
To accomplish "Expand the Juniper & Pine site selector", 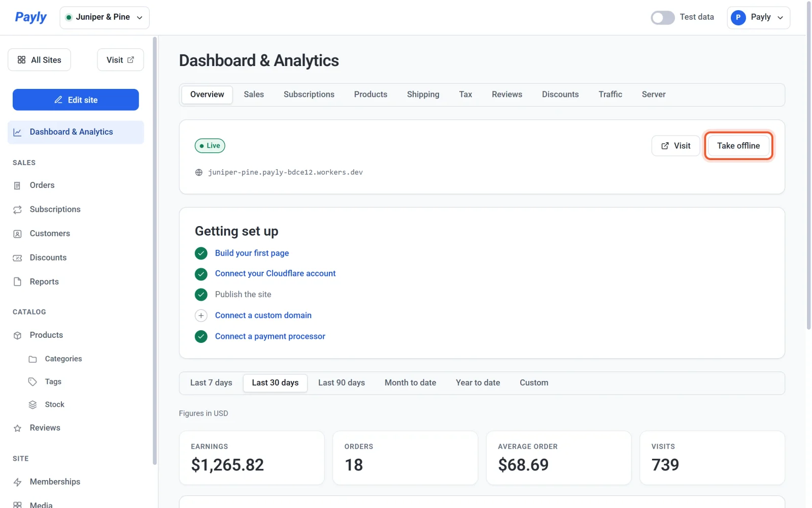I will pyautogui.click(x=105, y=17).
